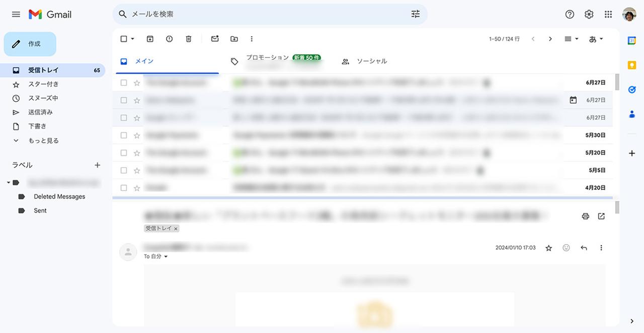Expand the To 自分 recipient details
644x333 pixels.
pos(166,256)
